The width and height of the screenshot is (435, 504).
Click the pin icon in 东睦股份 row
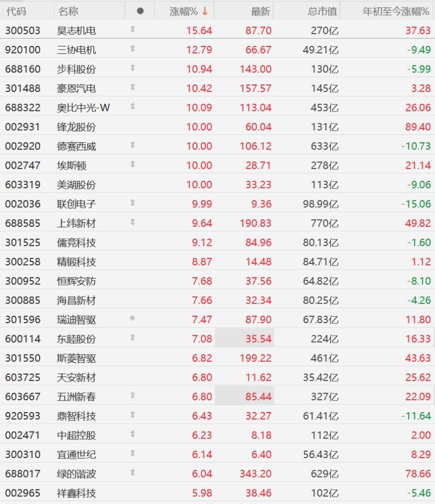[132, 338]
